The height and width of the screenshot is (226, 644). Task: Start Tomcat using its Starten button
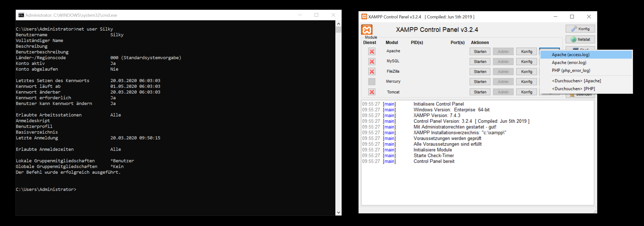[x=480, y=92]
